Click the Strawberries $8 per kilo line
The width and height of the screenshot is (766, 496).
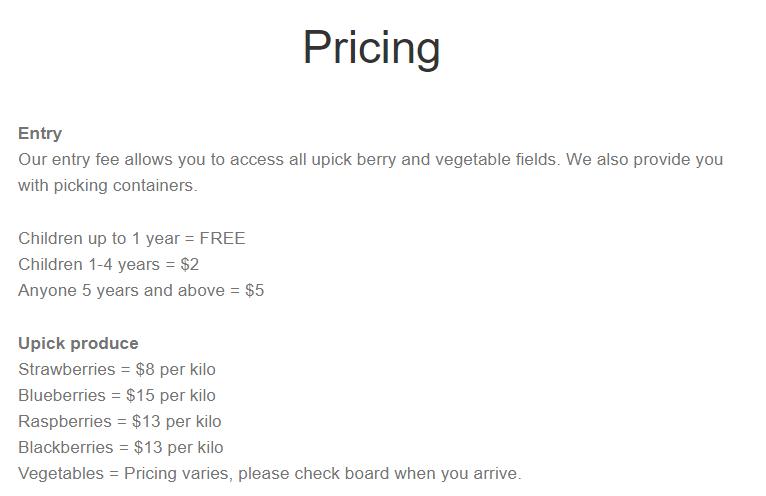[x=117, y=369]
